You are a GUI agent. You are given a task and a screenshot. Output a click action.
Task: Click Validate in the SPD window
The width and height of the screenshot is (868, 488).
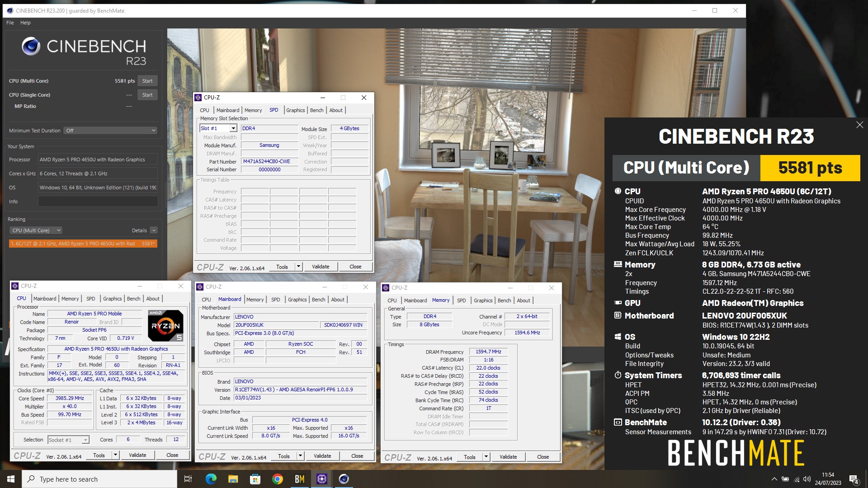321,267
